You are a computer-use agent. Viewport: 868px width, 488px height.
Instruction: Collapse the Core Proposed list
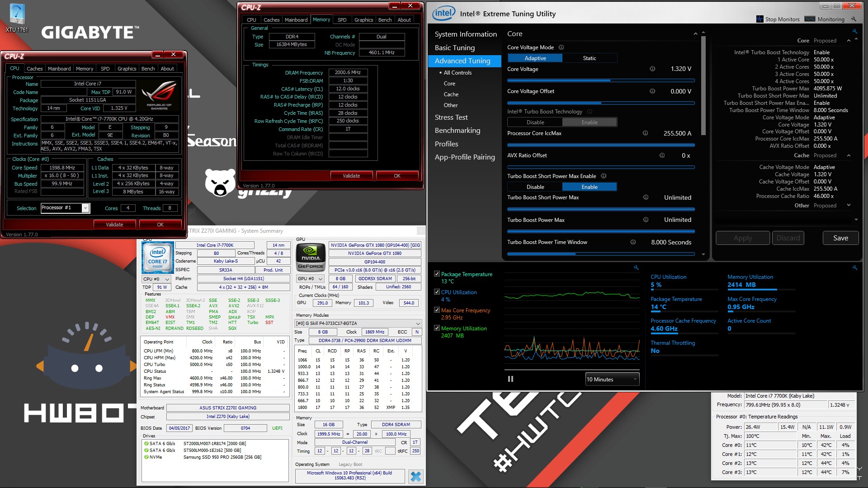(849, 41)
